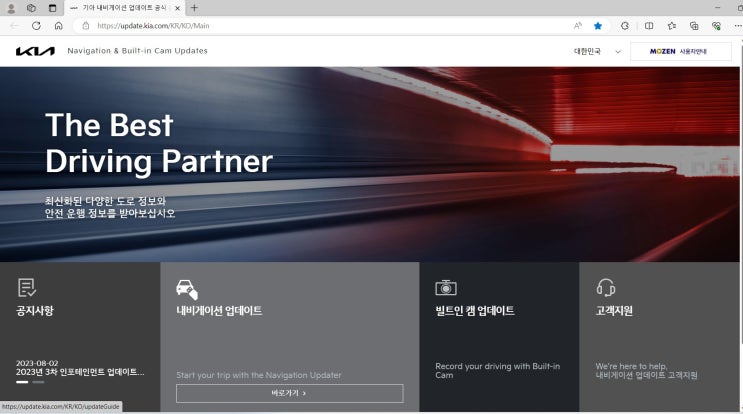The image size is (743, 414).
Task: Click Record your driving with Built-in Cam text
Action: click(x=498, y=370)
